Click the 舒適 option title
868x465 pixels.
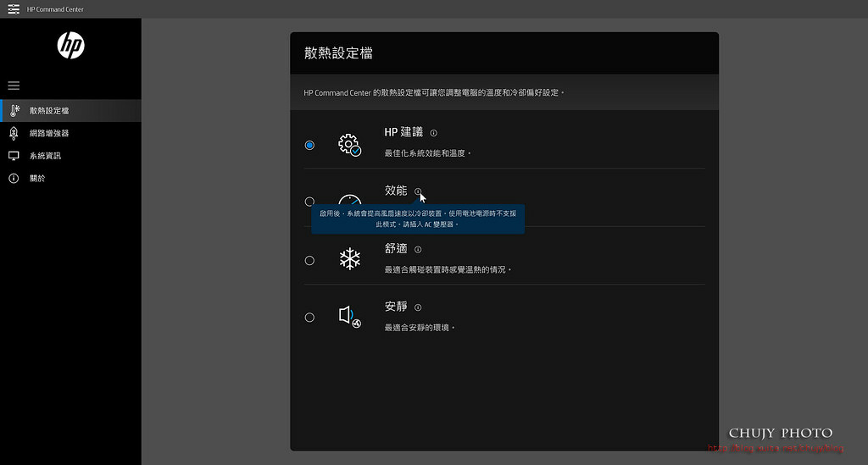click(x=396, y=248)
